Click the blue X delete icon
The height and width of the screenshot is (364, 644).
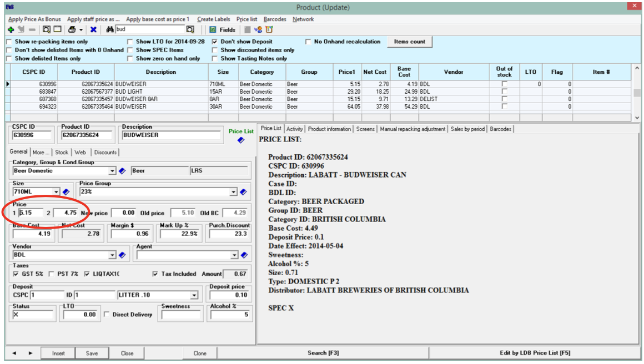click(x=94, y=29)
